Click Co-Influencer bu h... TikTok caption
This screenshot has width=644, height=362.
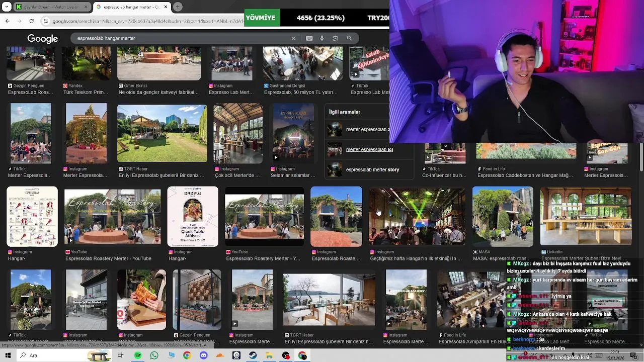(x=444, y=175)
